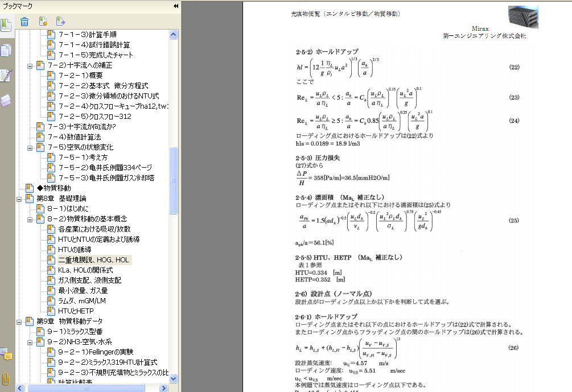
Task: Open bookmark HTUとNTUの定義および誘導
Action: click(99, 239)
